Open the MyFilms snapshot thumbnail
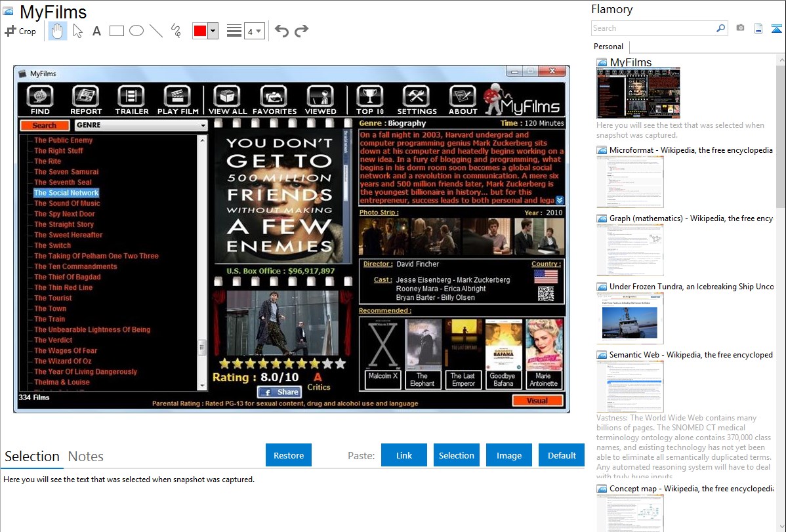The height and width of the screenshot is (532, 786). pyautogui.click(x=638, y=93)
